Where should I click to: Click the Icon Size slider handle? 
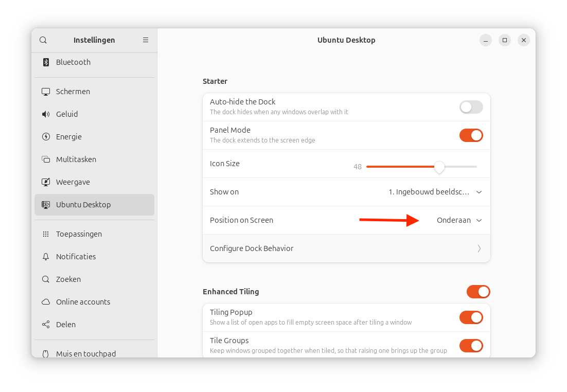(x=439, y=167)
